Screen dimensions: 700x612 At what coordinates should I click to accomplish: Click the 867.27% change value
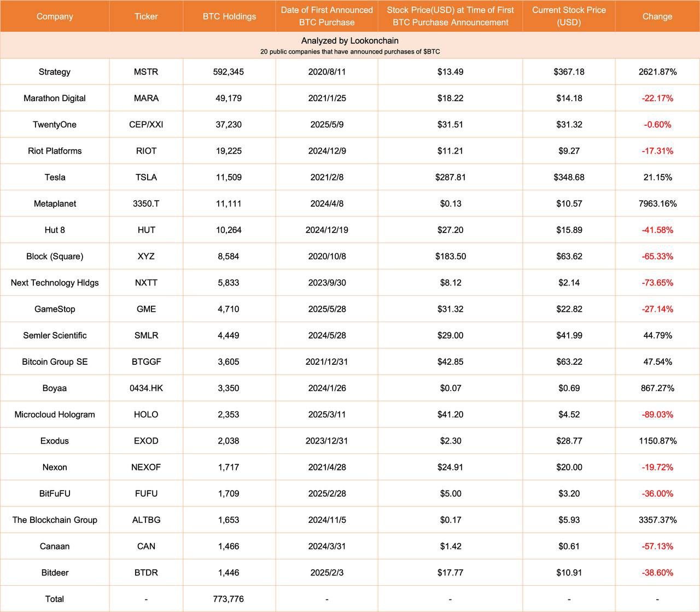pyautogui.click(x=657, y=388)
